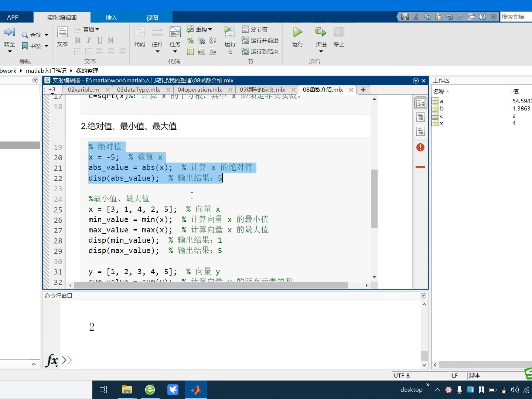The height and width of the screenshot is (399, 532).
Task: Click the increase indent icon
Action: (x=201, y=52)
